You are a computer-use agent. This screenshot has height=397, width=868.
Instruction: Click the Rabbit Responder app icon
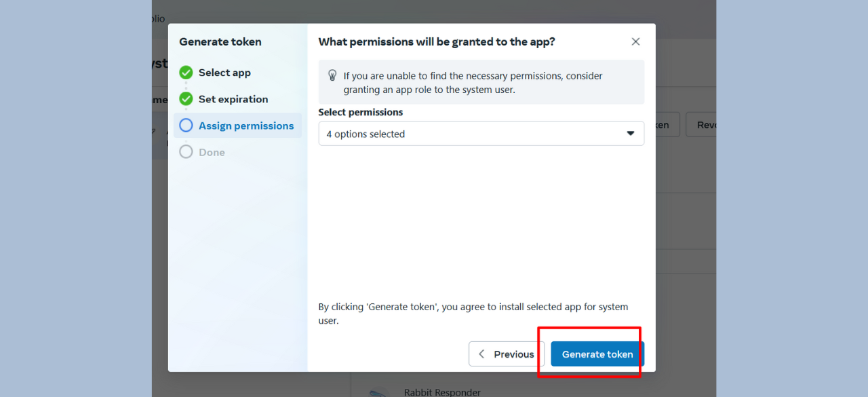[x=380, y=392]
